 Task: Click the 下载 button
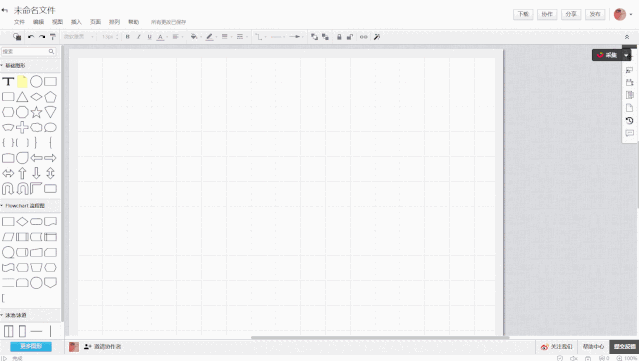point(523,14)
